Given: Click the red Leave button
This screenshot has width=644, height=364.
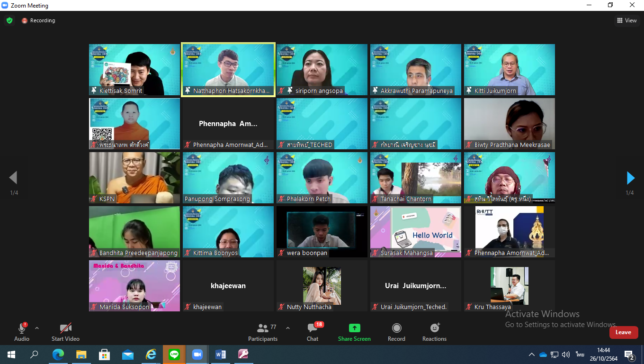Looking at the screenshot, I should (x=623, y=332).
